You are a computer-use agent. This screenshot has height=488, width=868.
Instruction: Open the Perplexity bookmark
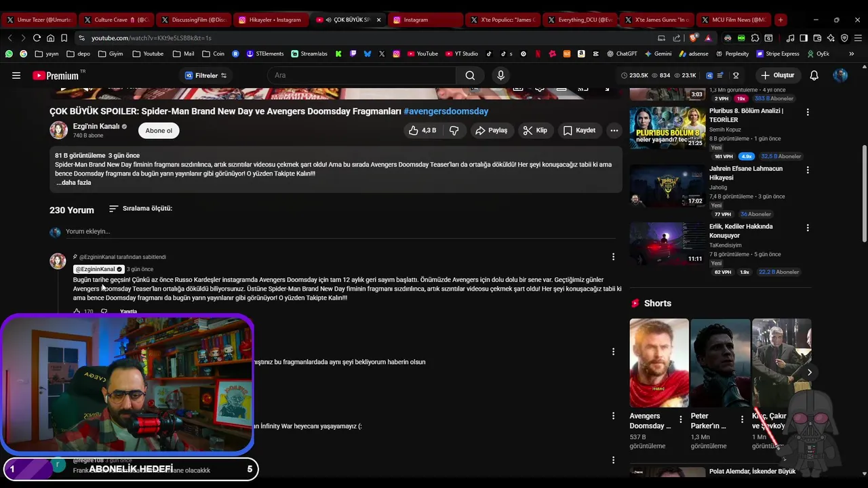point(732,54)
